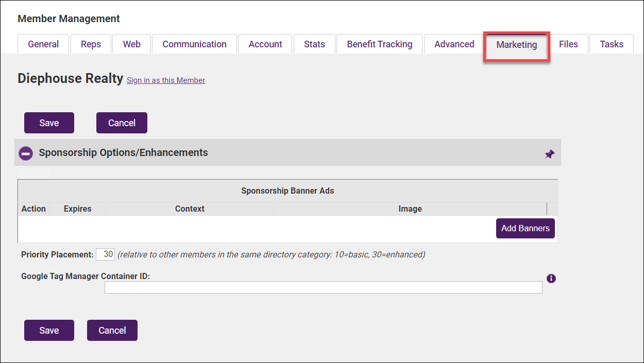Switch to the Reps tab
Viewport: 644px width, 363px height.
[91, 44]
